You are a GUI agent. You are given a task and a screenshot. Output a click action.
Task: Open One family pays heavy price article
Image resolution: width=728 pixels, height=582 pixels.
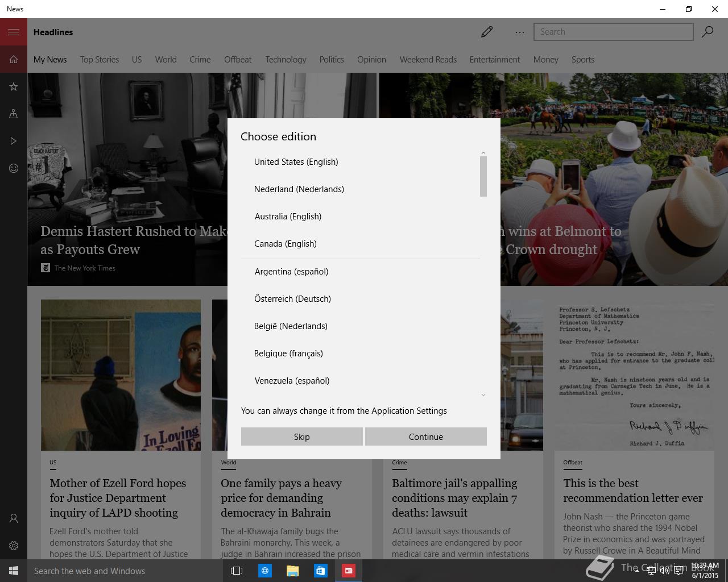point(281,498)
